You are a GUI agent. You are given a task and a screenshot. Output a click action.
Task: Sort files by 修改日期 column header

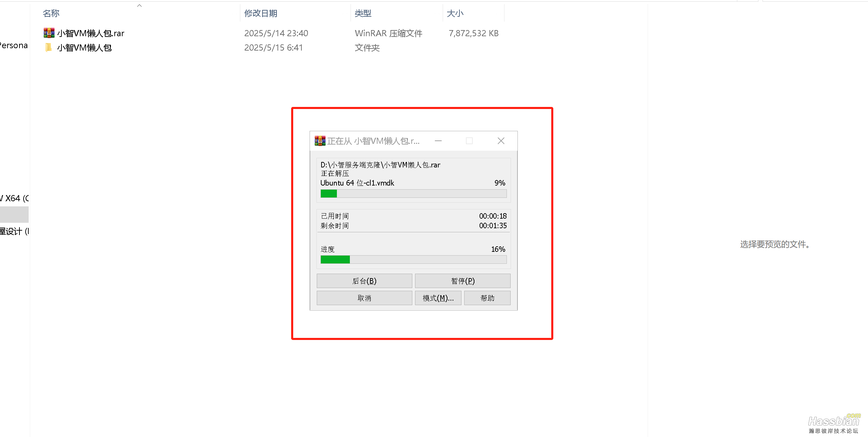click(260, 13)
